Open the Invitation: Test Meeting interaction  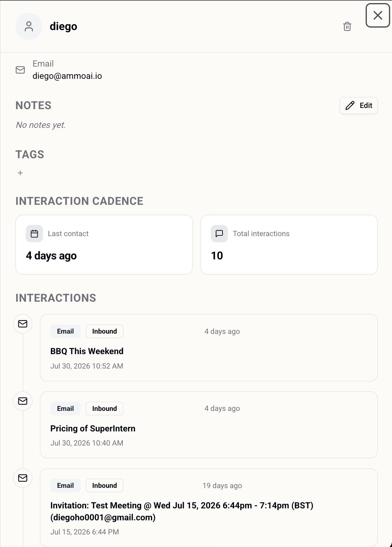(209, 507)
